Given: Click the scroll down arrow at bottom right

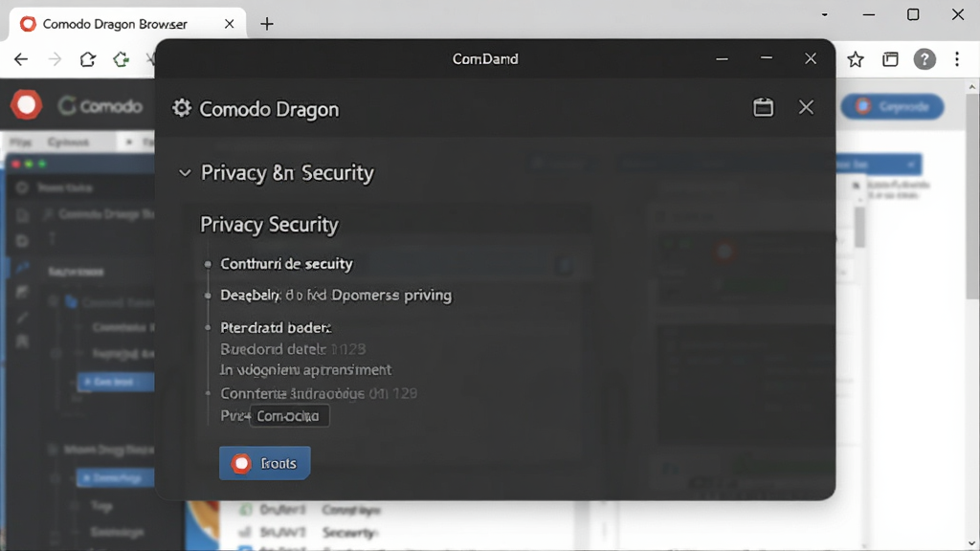Looking at the screenshot, I should coord(971,543).
